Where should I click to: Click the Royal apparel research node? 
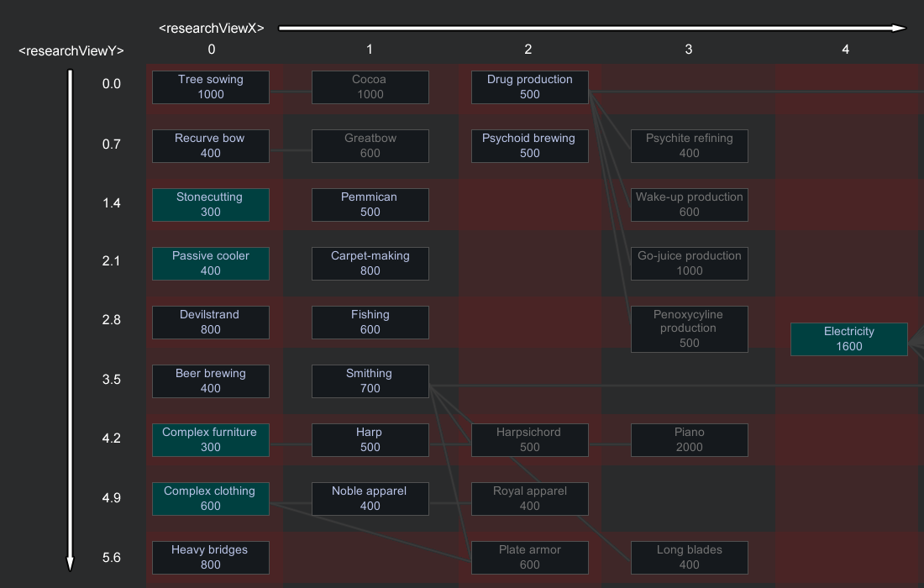pyautogui.click(x=529, y=499)
